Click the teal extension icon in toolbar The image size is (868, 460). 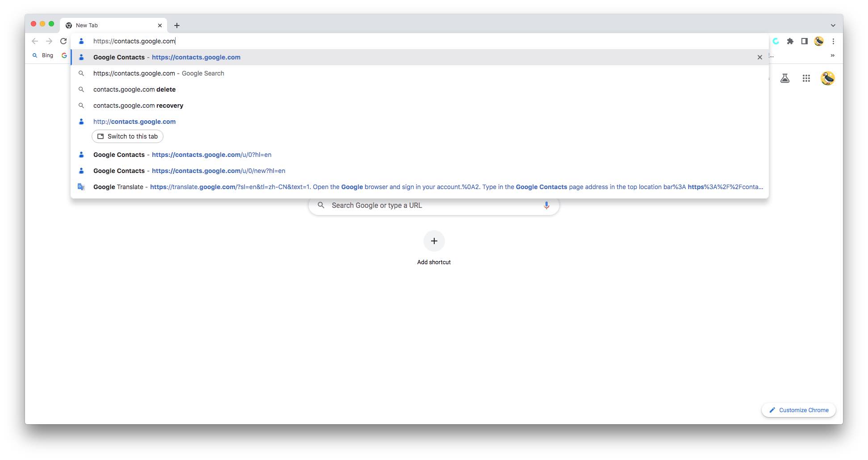[776, 41]
